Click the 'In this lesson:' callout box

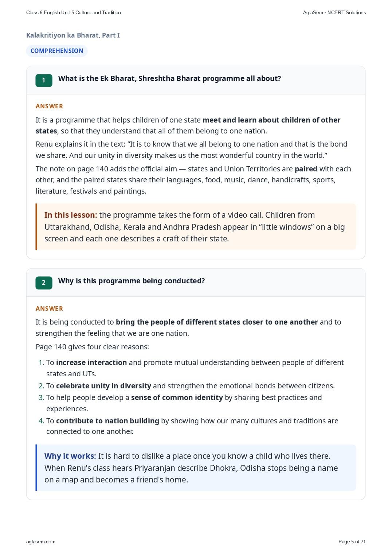coord(196,227)
